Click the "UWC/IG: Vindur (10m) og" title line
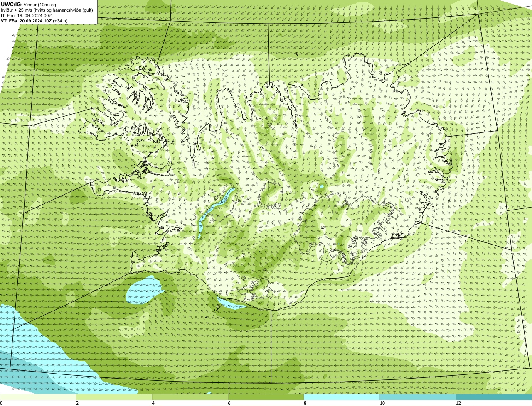The width and height of the screenshot is (532, 406). (x=29, y=5)
